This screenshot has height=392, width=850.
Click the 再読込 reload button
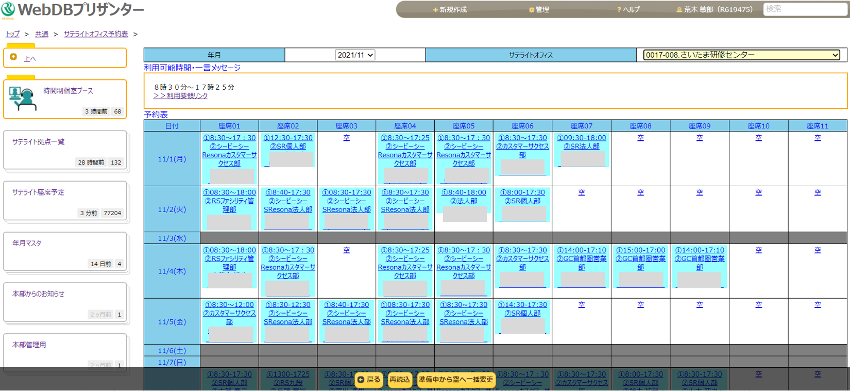(x=400, y=380)
